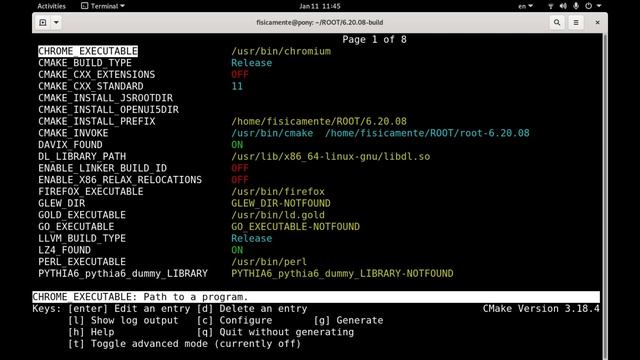The width and height of the screenshot is (640, 360).
Task: Open the Activities overview
Action: (51, 6)
